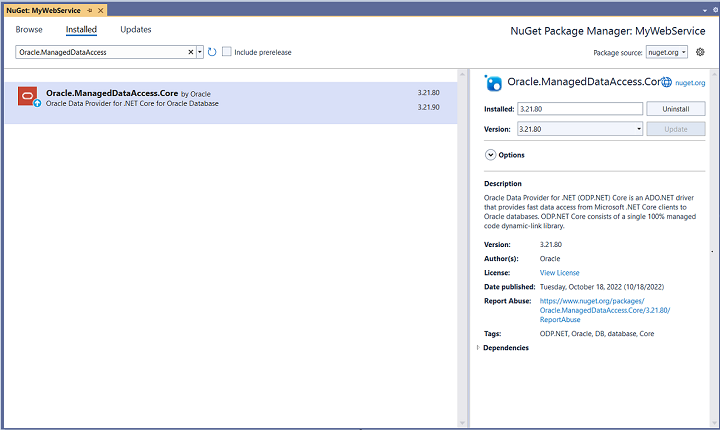Click the Description heading in details pane

pos(503,183)
